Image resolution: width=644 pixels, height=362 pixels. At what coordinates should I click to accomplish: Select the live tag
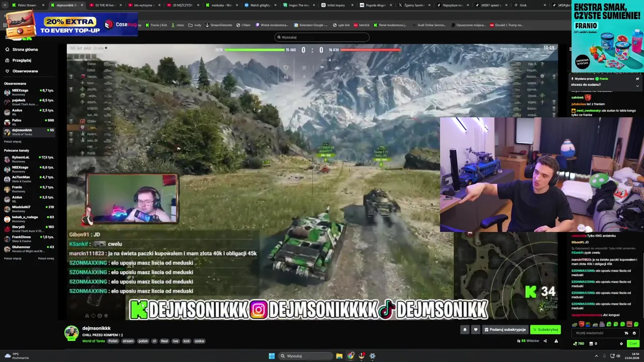[176, 341]
